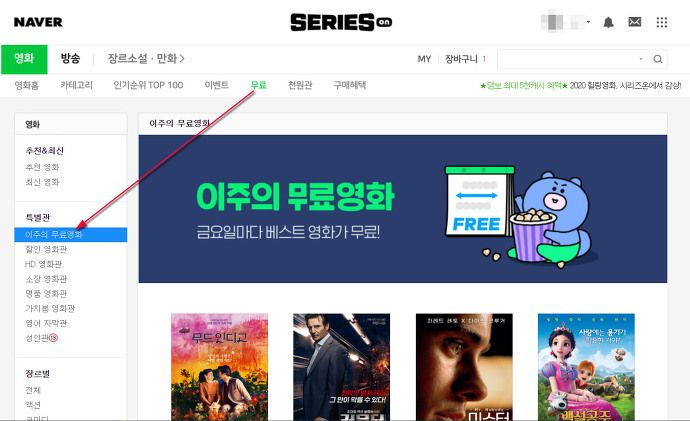Screen dimensions: 690x421
Task: Click inside the search input field
Action: [x=568, y=59]
